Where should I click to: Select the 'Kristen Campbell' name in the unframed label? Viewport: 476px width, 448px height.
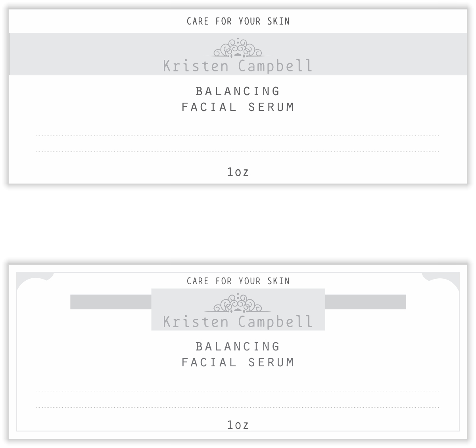tap(238, 66)
